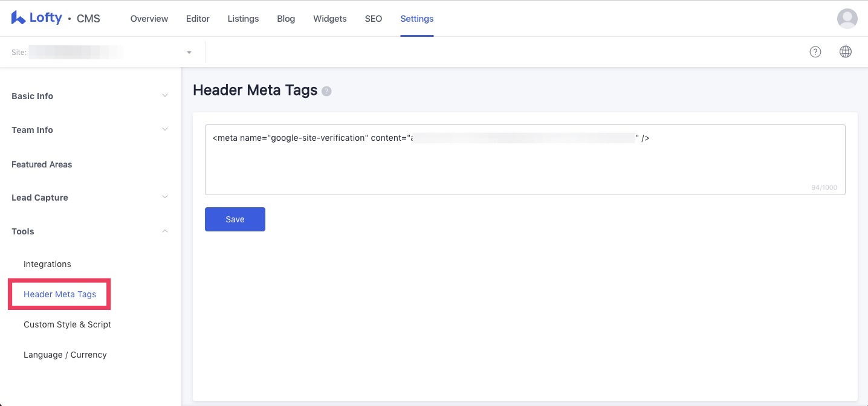The height and width of the screenshot is (406, 868).
Task: Go to the Listings tab
Action: point(243,19)
